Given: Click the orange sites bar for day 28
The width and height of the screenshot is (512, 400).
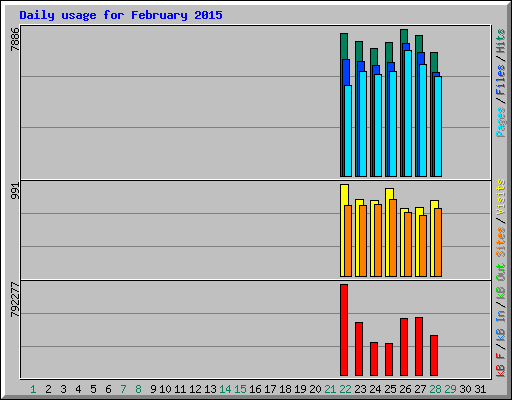Looking at the screenshot, I should [x=438, y=242].
